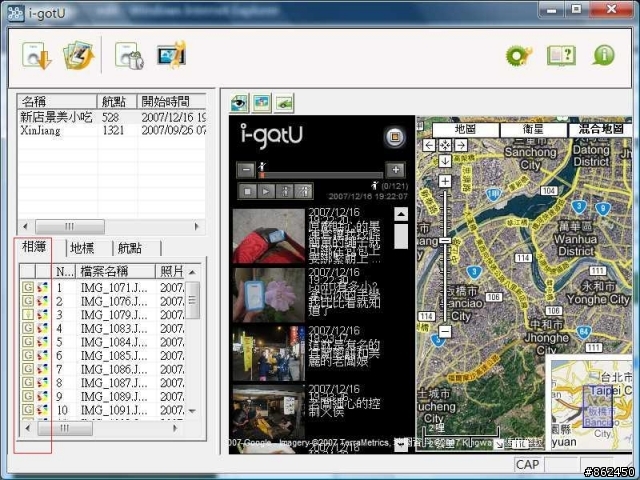This screenshot has width=640, height=480.
Task: Play the trip animation
Action: [x=266, y=191]
